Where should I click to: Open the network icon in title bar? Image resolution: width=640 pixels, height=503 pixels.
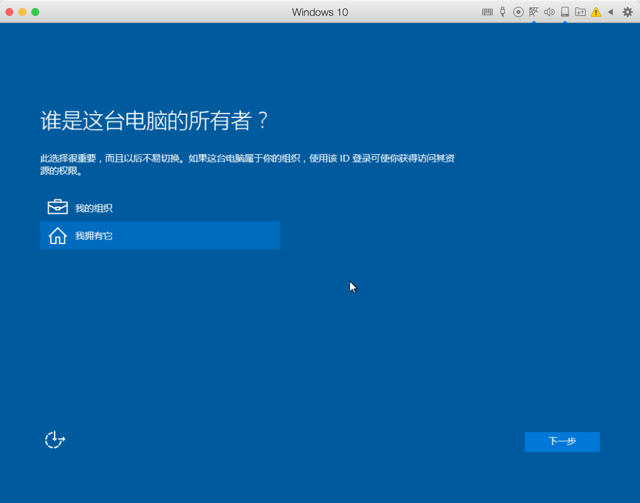tap(533, 12)
